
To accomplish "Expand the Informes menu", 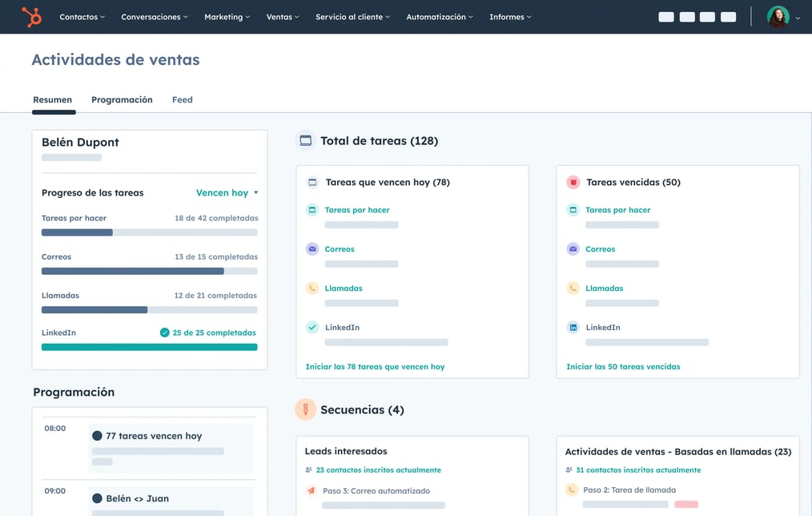I will coord(510,17).
